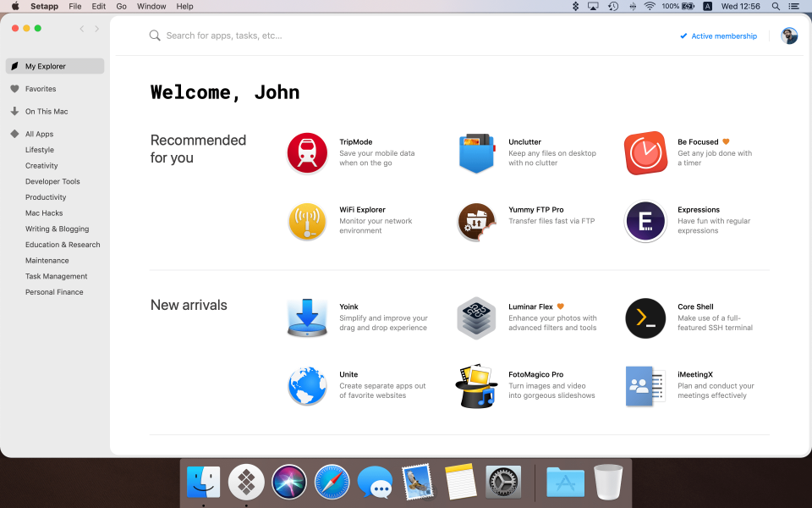This screenshot has width=812, height=508.
Task: Open the Productivity category
Action: [x=46, y=196]
